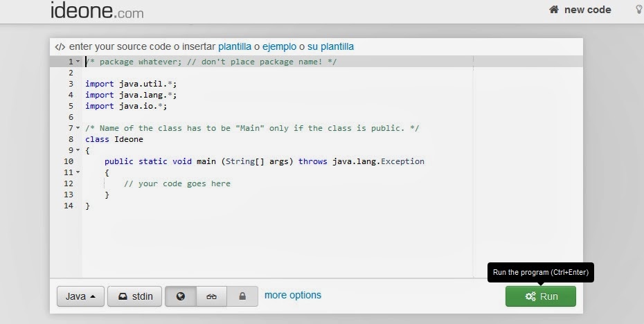The height and width of the screenshot is (324, 644).
Task: Click the empty editor area below the code
Action: pos(277,244)
